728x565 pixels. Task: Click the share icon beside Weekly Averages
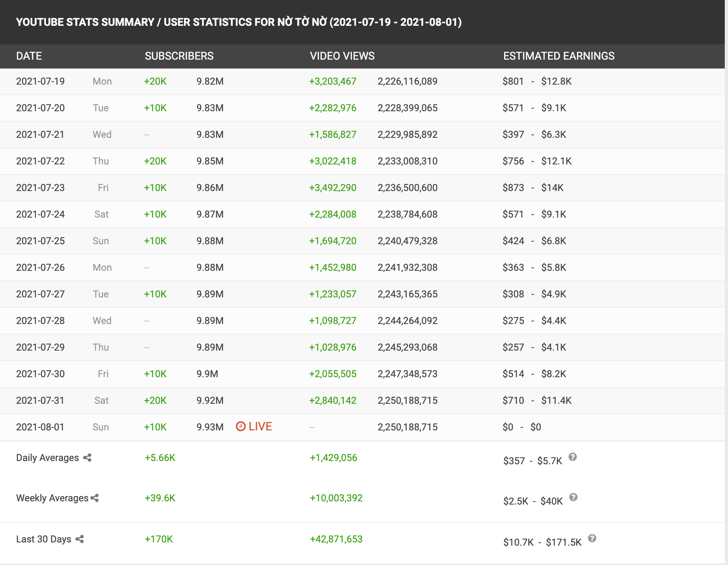click(x=95, y=498)
